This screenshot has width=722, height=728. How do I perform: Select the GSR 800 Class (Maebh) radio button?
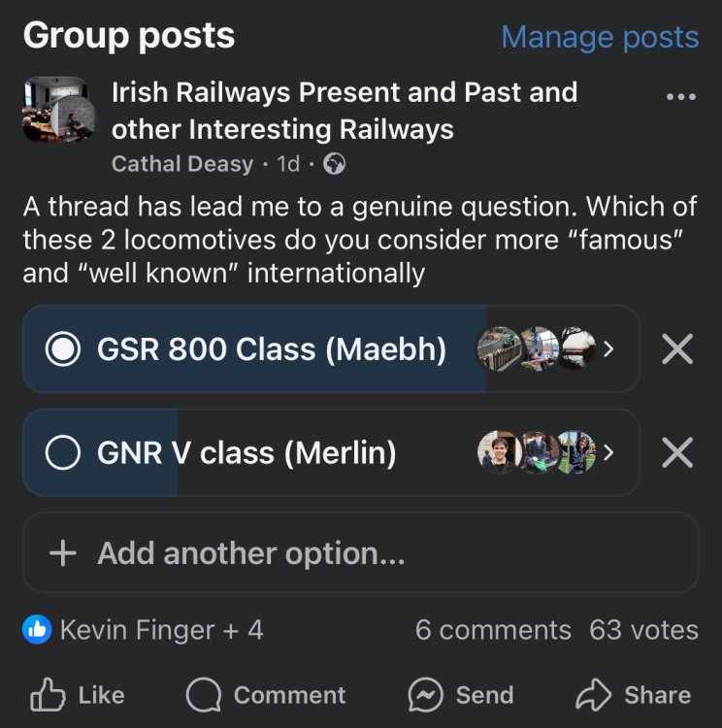63,349
